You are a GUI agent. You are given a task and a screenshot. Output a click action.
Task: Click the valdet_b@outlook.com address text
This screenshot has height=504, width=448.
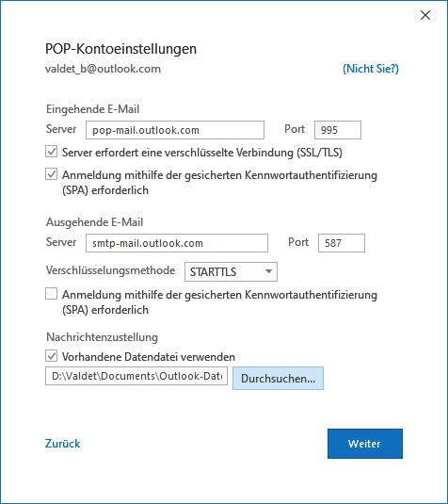(x=103, y=69)
